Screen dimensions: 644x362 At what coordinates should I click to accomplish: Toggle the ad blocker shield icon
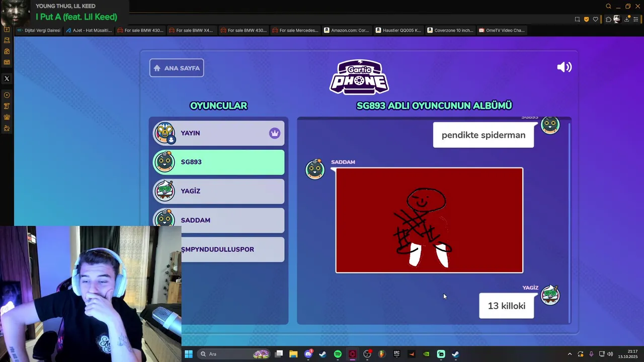click(x=586, y=19)
